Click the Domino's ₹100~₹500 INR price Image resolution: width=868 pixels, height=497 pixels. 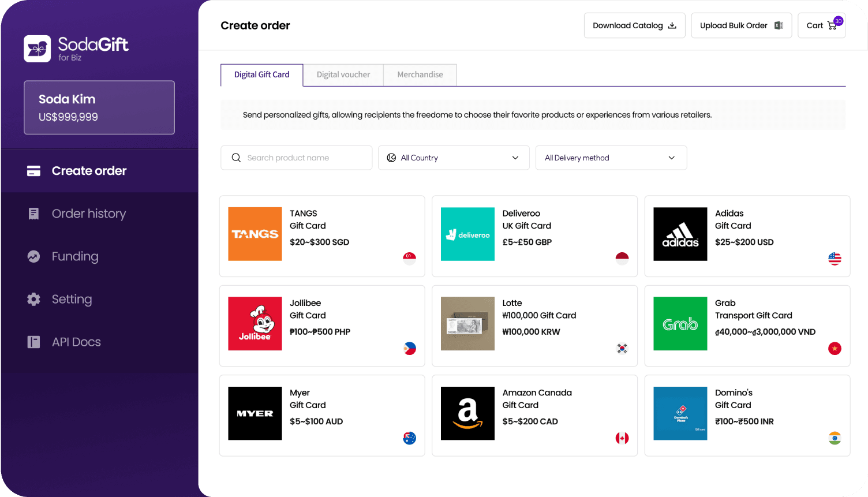(744, 422)
